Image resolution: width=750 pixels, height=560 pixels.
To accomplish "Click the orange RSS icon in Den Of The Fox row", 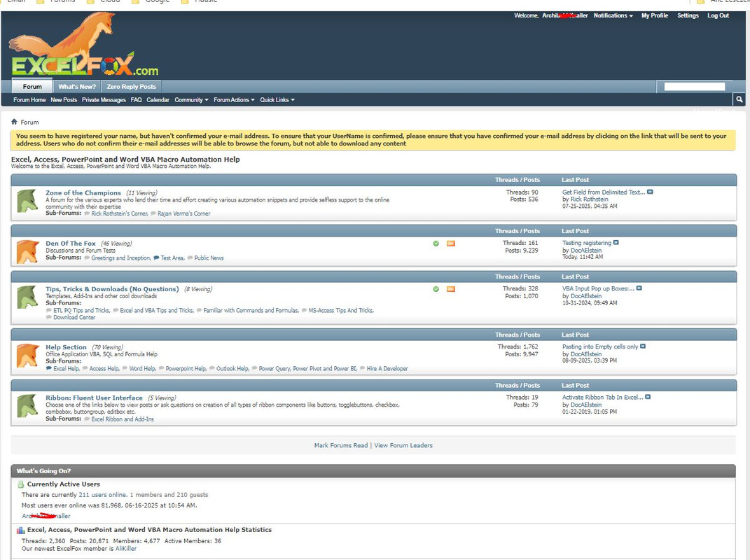I will click(450, 244).
